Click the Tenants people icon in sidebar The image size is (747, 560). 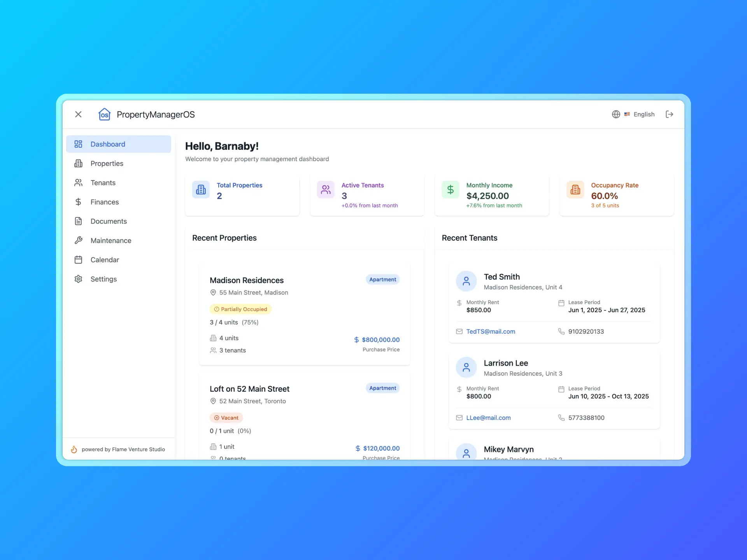78,183
